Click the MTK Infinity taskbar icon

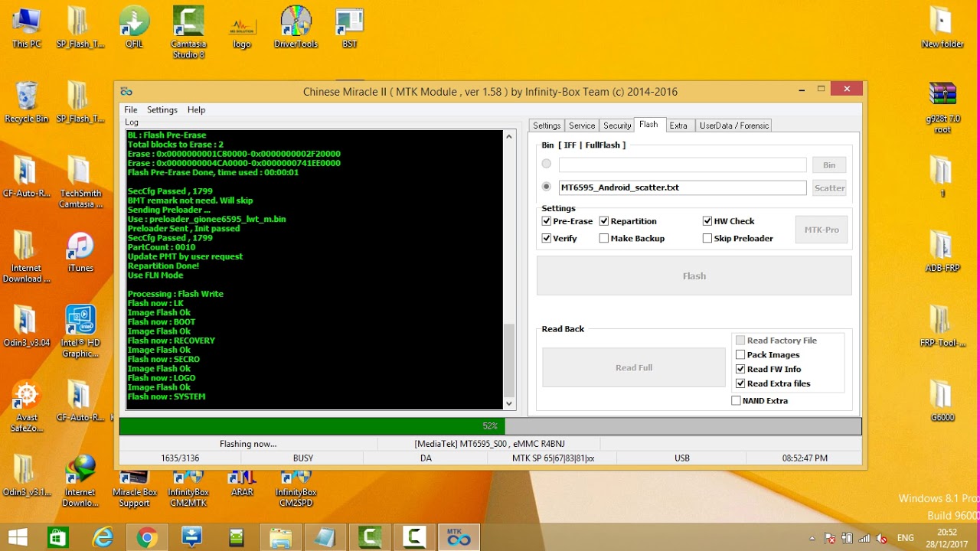point(459,538)
